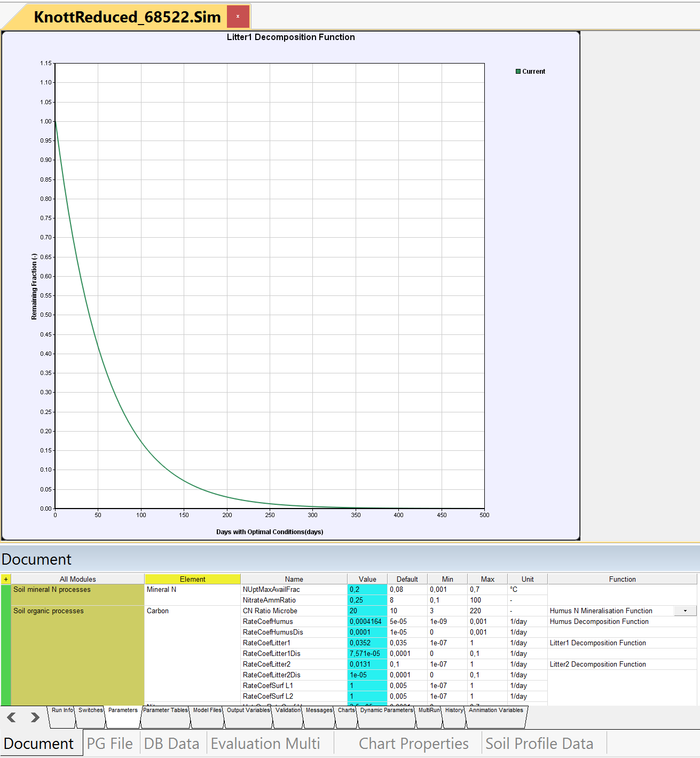Click the Value column header
The image size is (700, 758).
click(367, 579)
